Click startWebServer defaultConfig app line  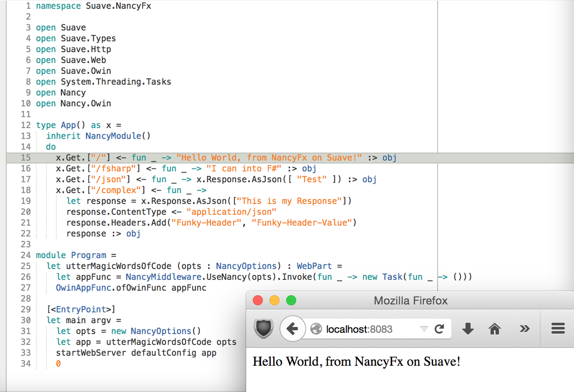136,353
